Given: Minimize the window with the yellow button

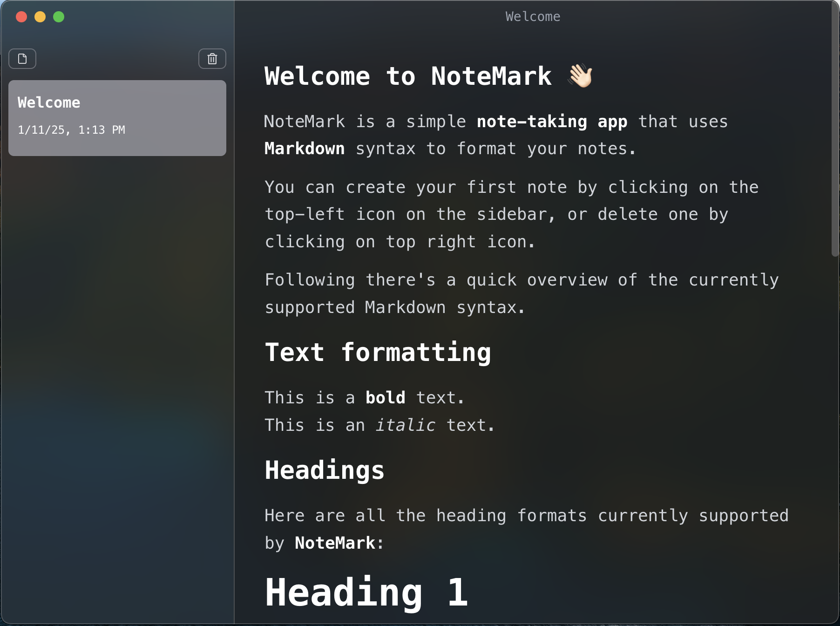Looking at the screenshot, I should (40, 17).
